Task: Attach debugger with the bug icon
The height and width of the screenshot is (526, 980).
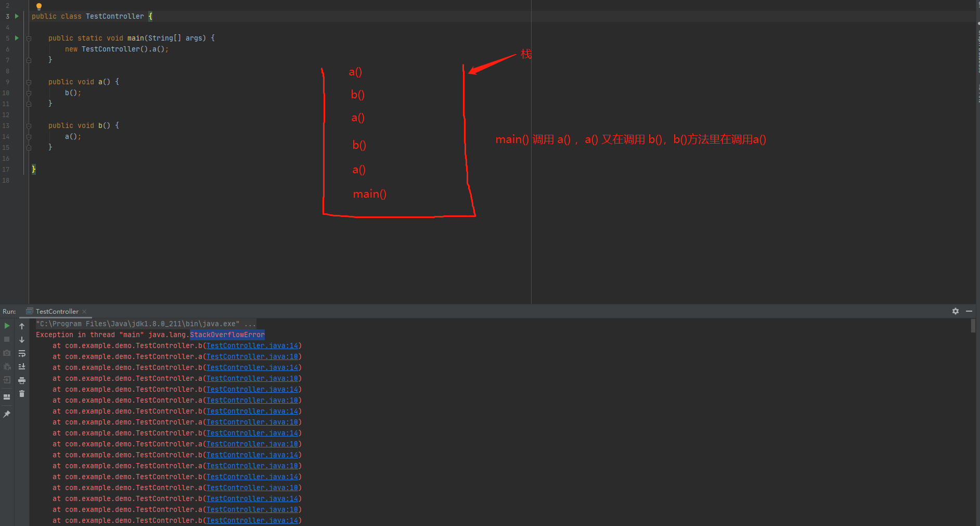Action: (7, 366)
